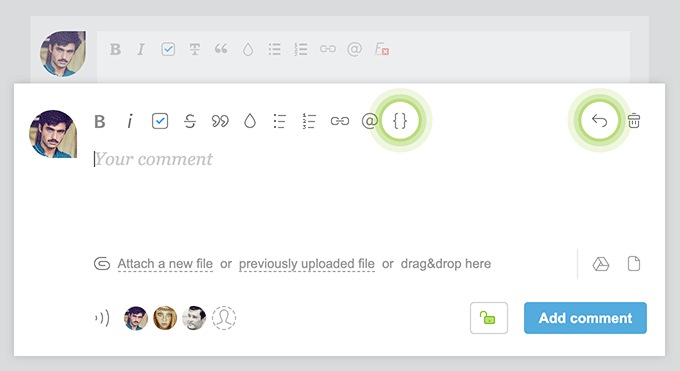This screenshot has width=680, height=371.
Task: Apply italic formatting in comment editor
Action: pyautogui.click(x=129, y=121)
